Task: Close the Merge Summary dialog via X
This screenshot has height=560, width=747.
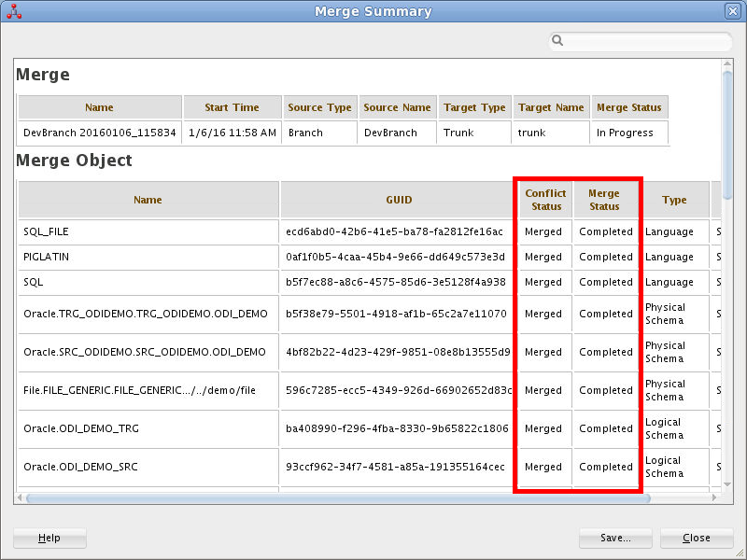Action: 732,11
